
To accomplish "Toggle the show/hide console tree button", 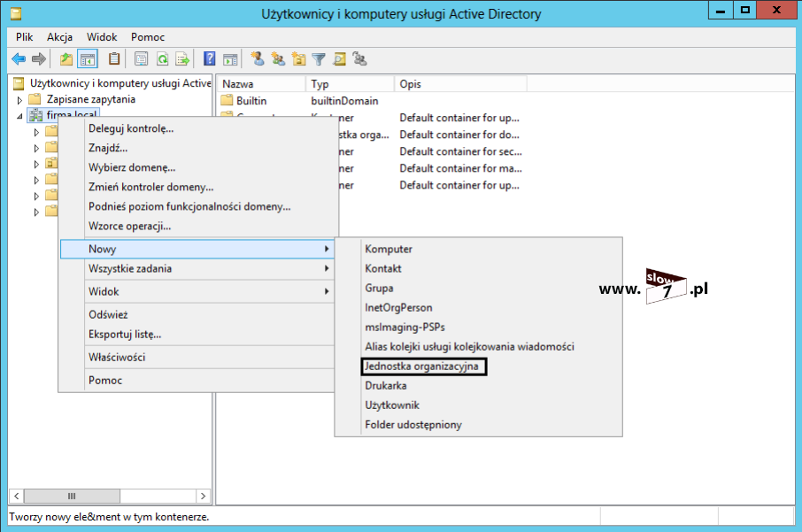I will [x=88, y=59].
